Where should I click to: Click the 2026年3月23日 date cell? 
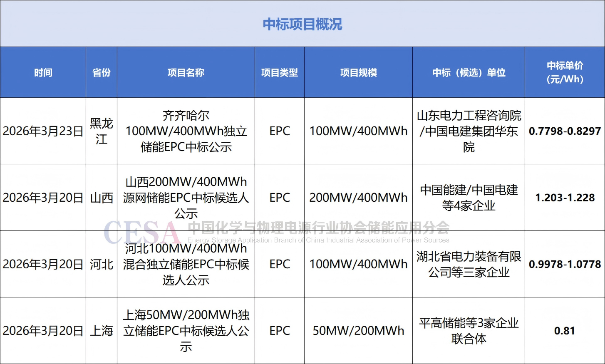click(43, 131)
